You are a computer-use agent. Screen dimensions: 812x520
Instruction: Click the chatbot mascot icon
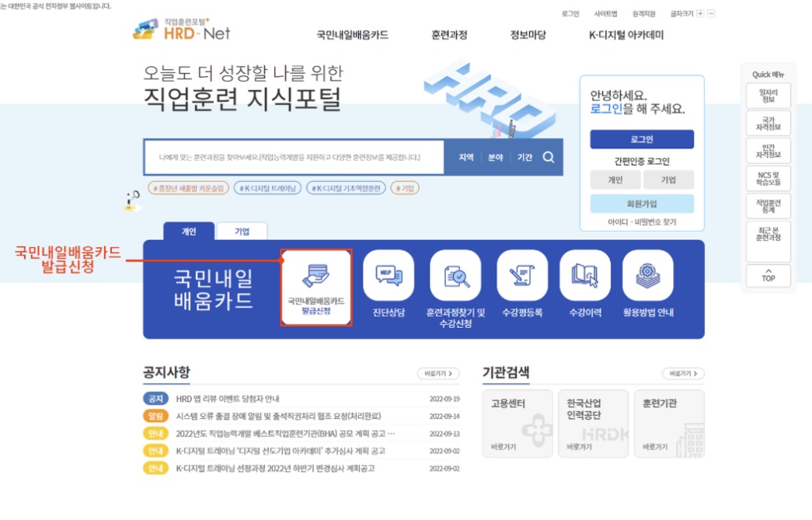[x=131, y=201]
